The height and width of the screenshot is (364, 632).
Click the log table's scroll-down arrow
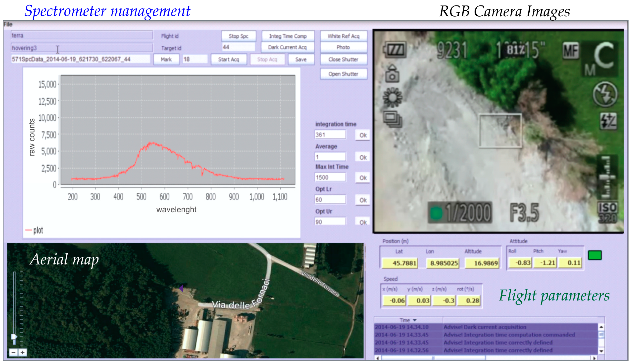click(601, 351)
